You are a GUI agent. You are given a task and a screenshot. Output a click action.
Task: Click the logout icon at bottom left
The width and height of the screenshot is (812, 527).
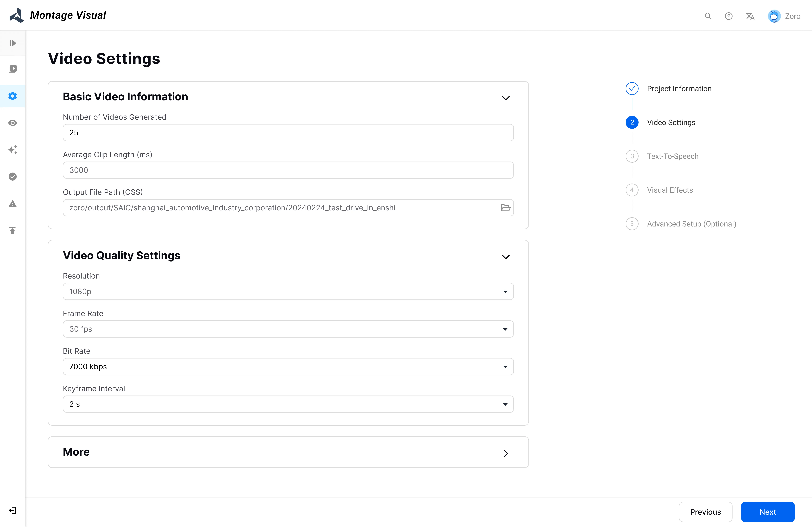tap(13, 510)
